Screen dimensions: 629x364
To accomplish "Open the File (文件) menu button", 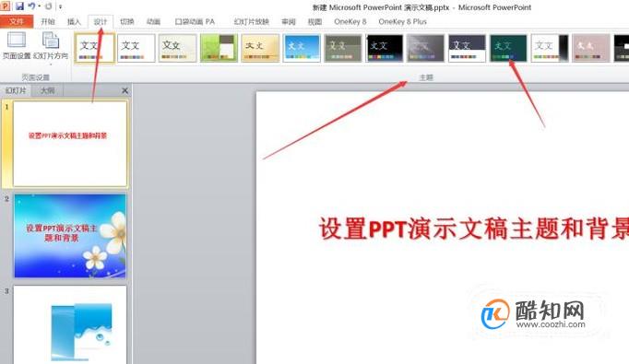I will pos(17,21).
